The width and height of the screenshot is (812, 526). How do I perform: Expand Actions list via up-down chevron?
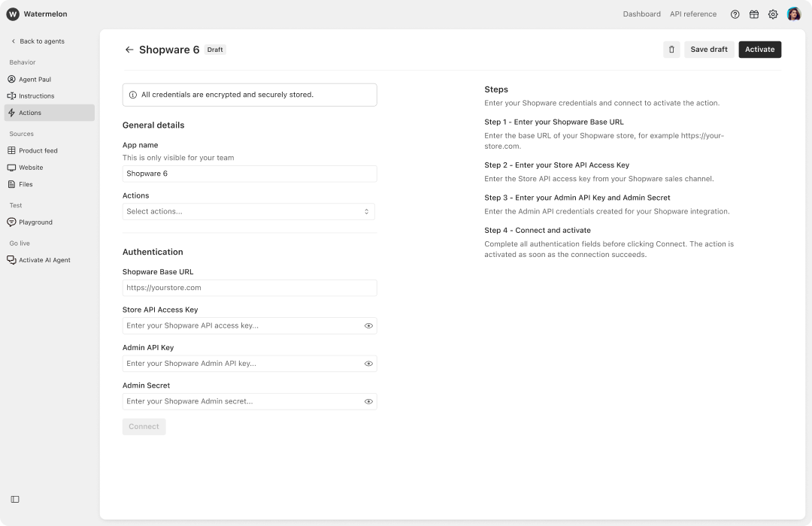[367, 212]
